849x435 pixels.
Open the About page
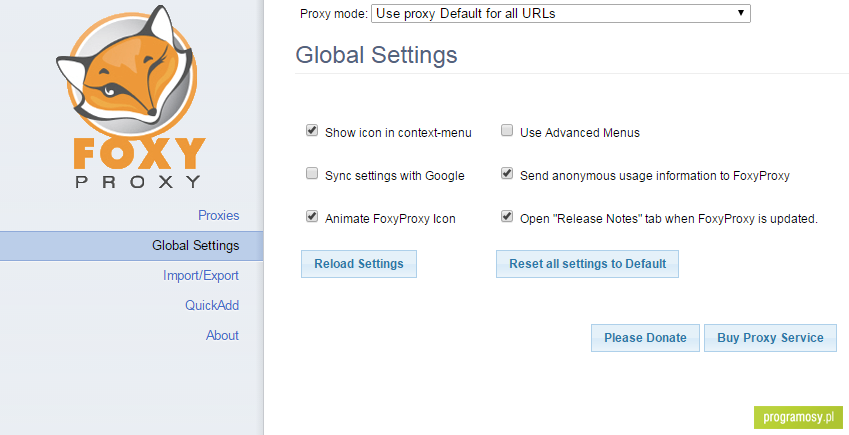222,335
